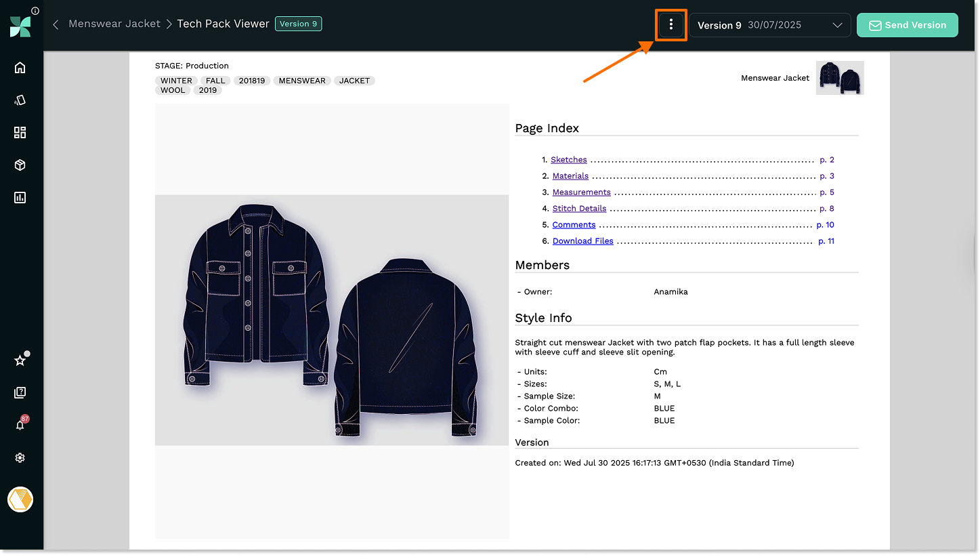Viewport: 980px width, 555px height.
Task: Navigate to Menswear Jacket breadcrumb
Action: (x=114, y=24)
